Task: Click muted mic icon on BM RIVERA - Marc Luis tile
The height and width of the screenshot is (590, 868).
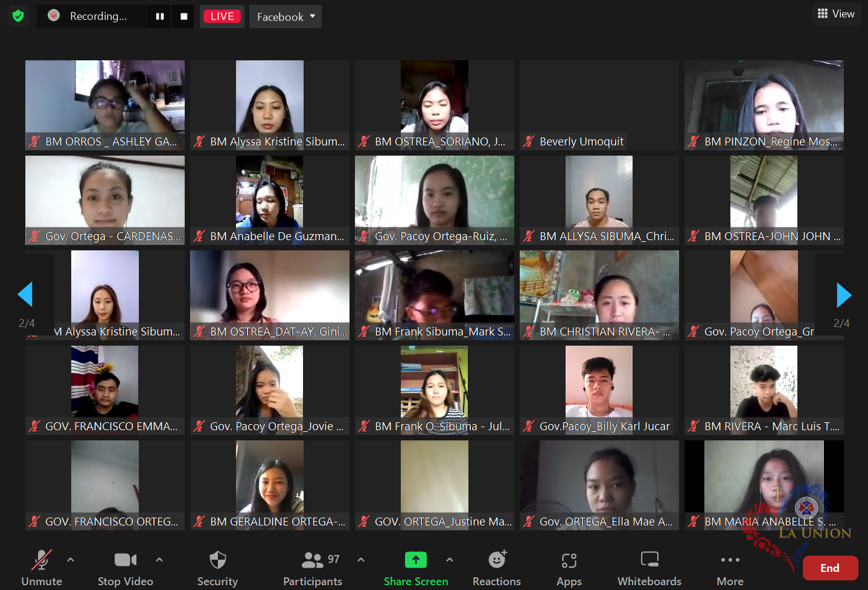Action: [x=694, y=427]
